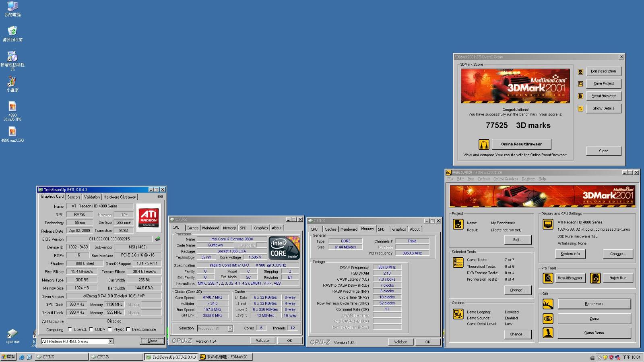644x362 pixels.
Task: Switch to TechPowerUp GPU-Z taskbar button
Action: pyautogui.click(x=171, y=357)
